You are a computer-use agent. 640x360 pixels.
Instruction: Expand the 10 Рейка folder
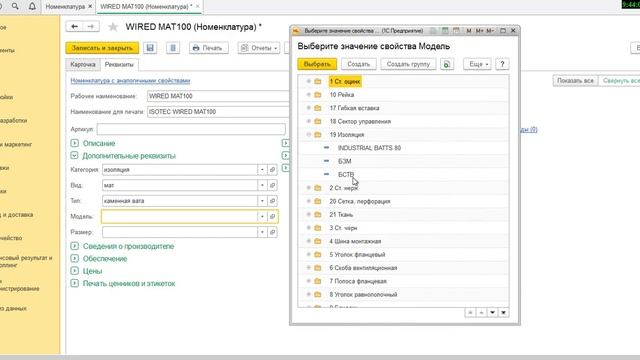(x=309, y=95)
